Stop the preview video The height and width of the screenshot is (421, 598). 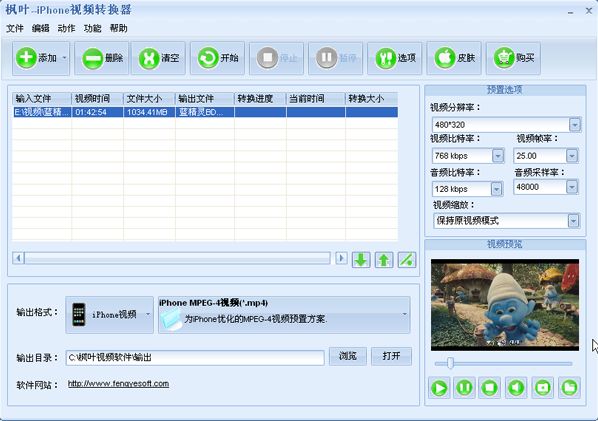pyautogui.click(x=490, y=388)
